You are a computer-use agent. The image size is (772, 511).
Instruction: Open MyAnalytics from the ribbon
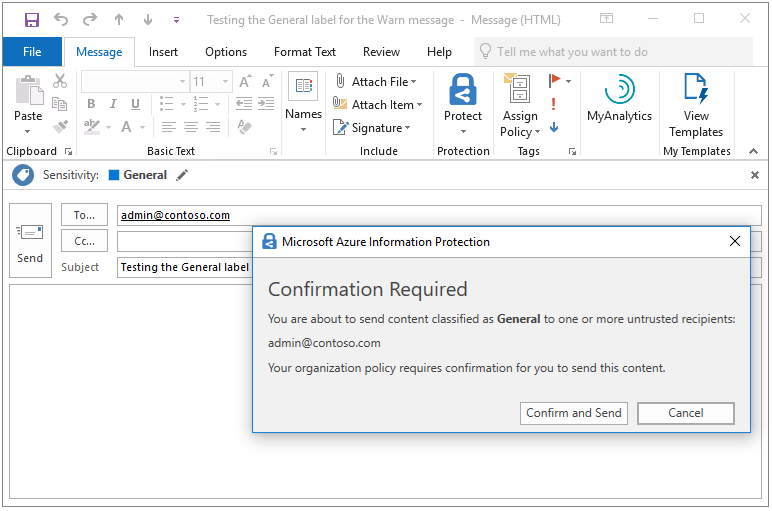pos(619,98)
